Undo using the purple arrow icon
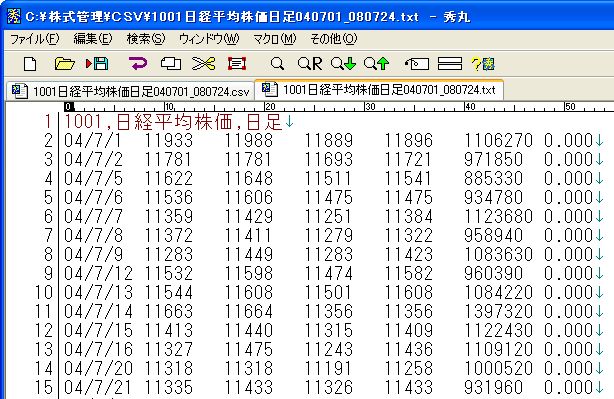The height and width of the screenshot is (399, 614). click(138, 63)
